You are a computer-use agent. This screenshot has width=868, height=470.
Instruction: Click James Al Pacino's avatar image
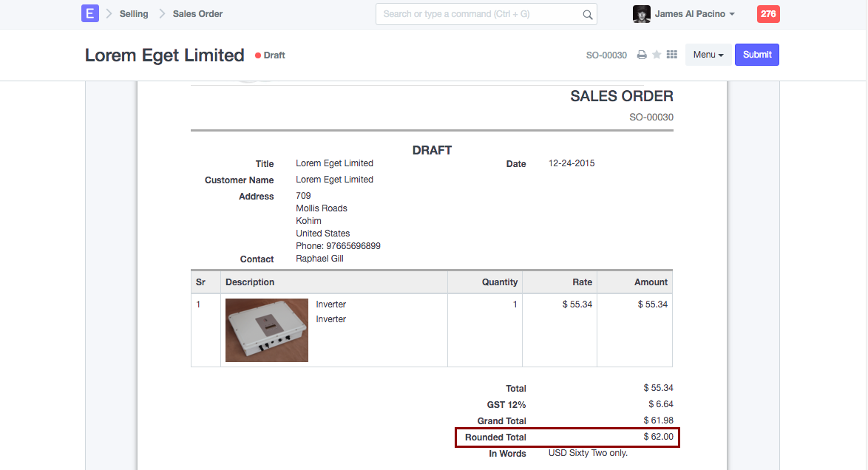click(x=642, y=14)
